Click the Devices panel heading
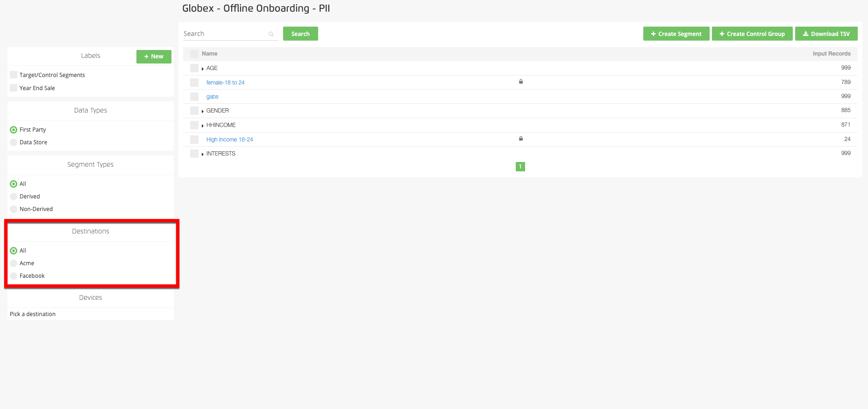 click(x=90, y=297)
